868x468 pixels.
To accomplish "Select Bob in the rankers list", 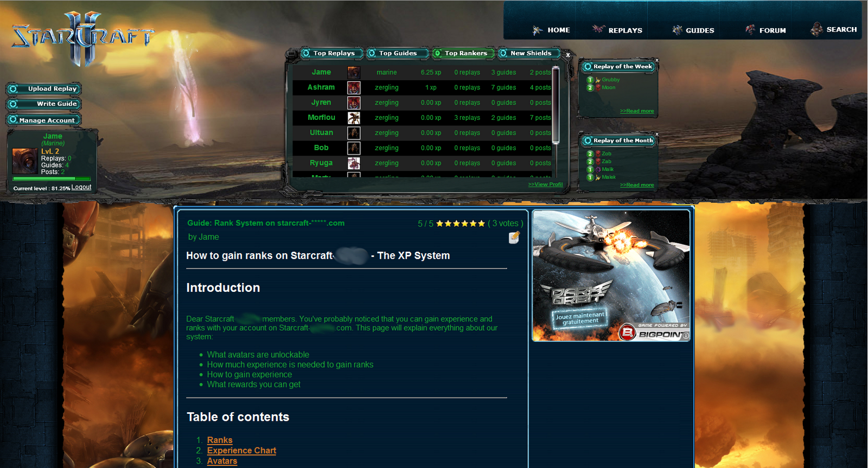I will click(321, 148).
